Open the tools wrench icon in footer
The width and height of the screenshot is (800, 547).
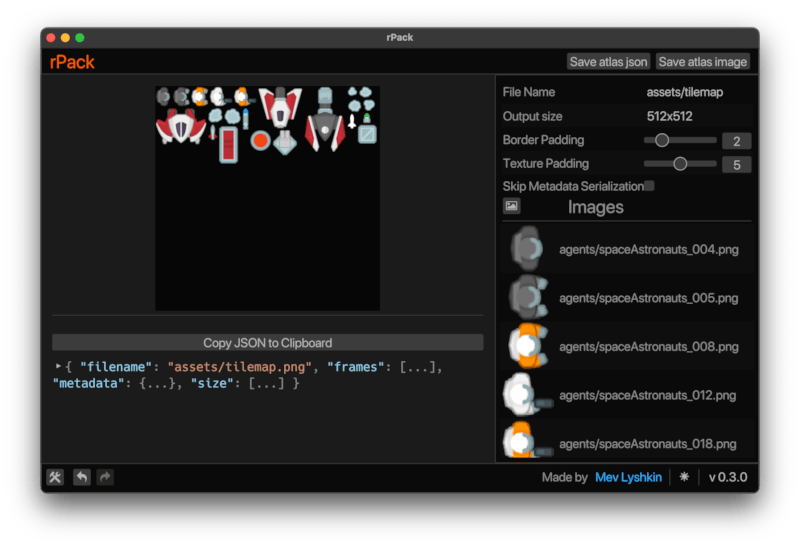(55, 477)
